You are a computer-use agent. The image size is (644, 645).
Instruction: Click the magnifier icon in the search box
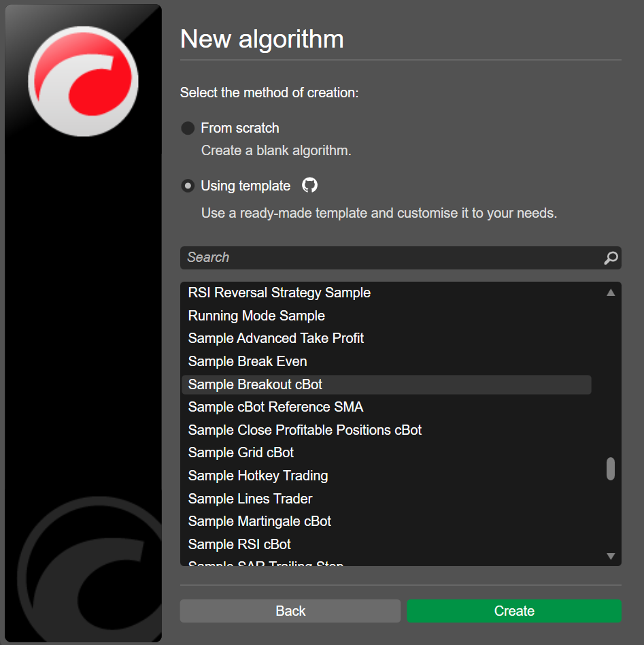tap(611, 258)
